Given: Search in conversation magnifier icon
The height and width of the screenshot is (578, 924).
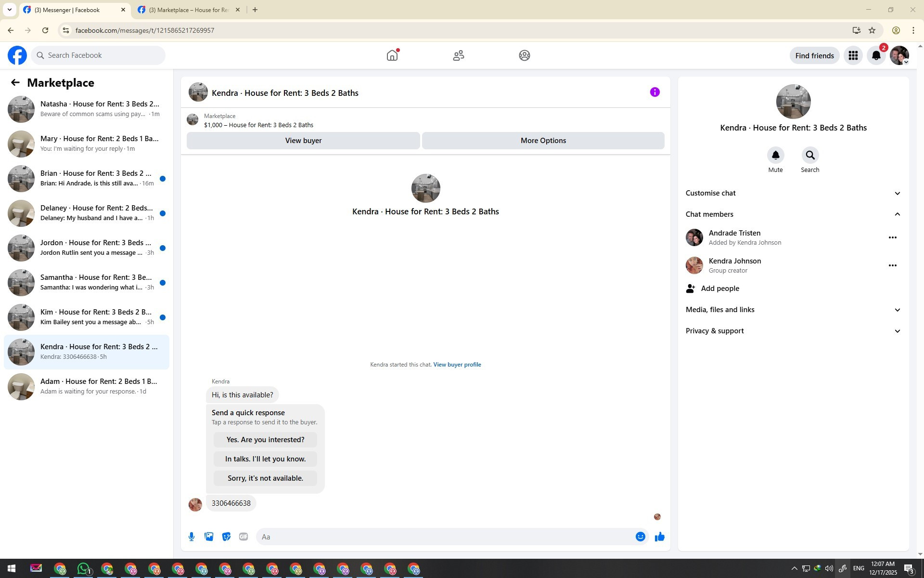Looking at the screenshot, I should tap(810, 155).
